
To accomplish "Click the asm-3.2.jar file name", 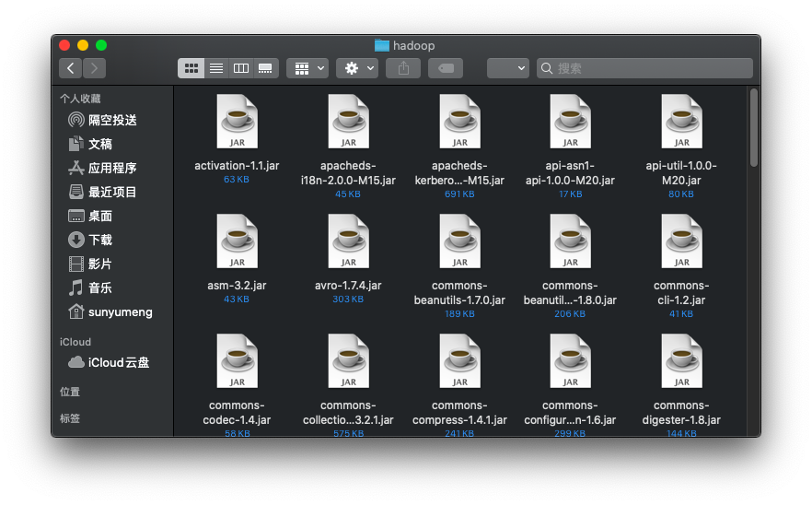I will point(237,285).
